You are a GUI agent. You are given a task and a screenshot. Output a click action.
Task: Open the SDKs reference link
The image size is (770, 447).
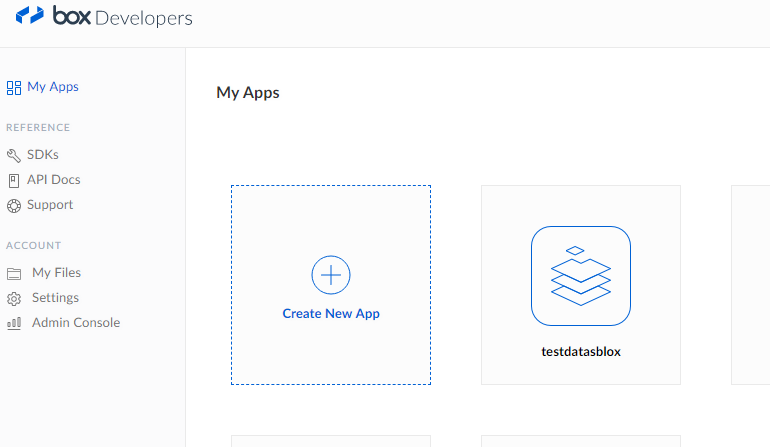43,155
